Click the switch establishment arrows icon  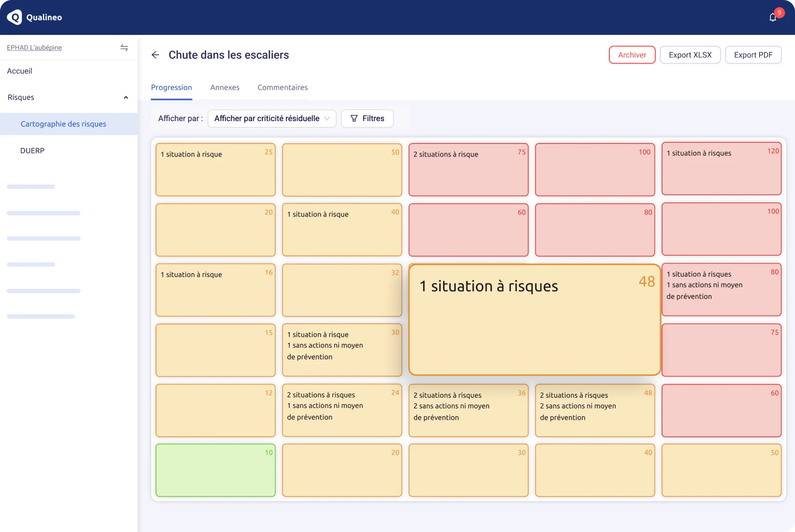click(x=124, y=47)
